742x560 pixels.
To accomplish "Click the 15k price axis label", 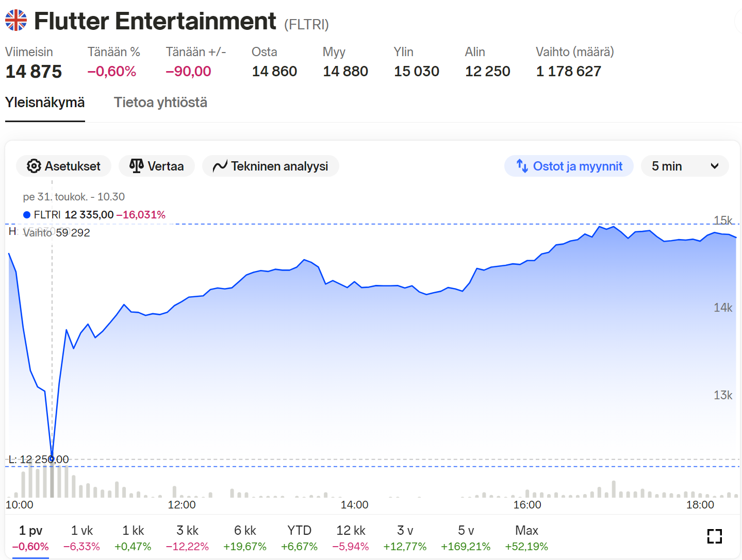I will [x=723, y=220].
